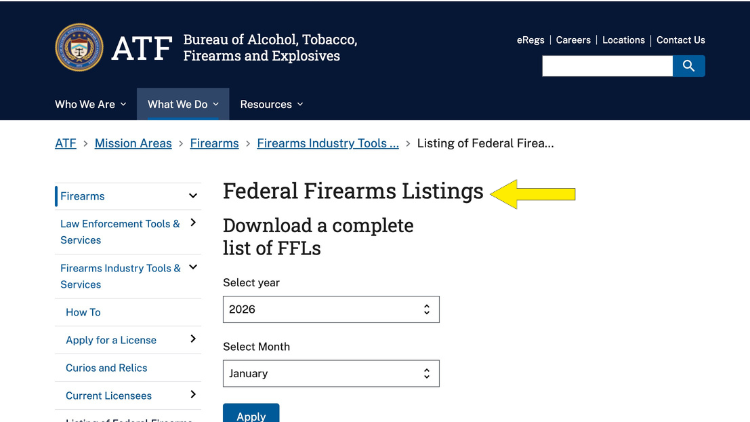Viewport: 750px width, 422px height.
Task: Click the ATF breadcrumb link
Action: (x=66, y=144)
